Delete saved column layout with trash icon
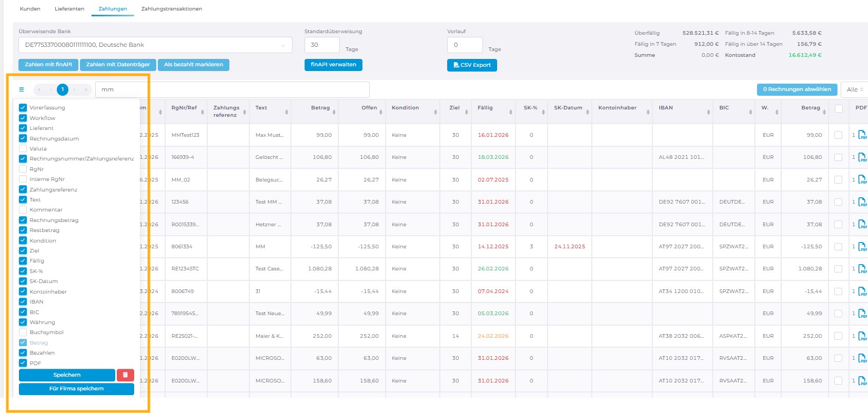Viewport: 868px width, 413px height. pyautogui.click(x=125, y=375)
